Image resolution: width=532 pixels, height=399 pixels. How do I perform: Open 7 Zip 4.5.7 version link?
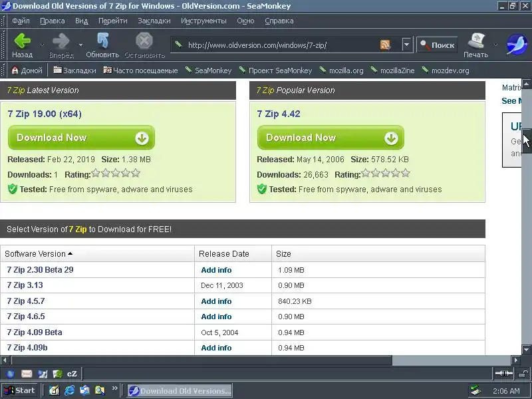pyautogui.click(x=26, y=301)
